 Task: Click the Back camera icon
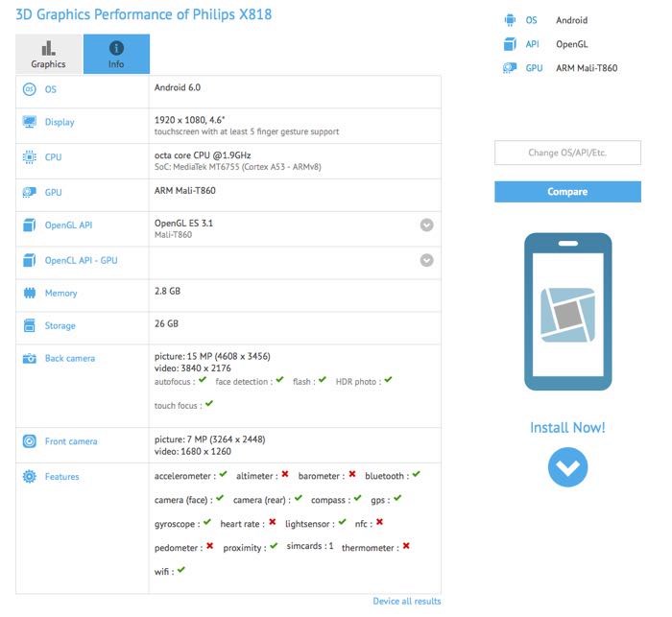(30, 358)
